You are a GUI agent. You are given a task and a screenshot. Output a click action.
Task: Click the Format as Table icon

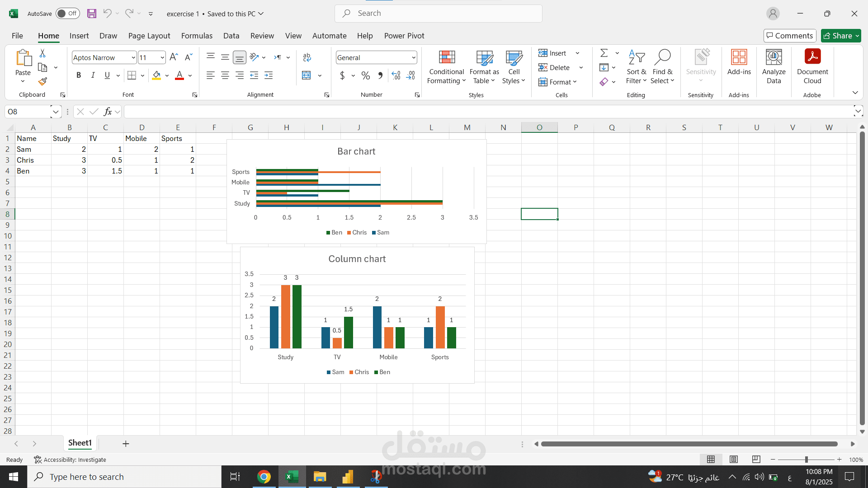coord(484,67)
